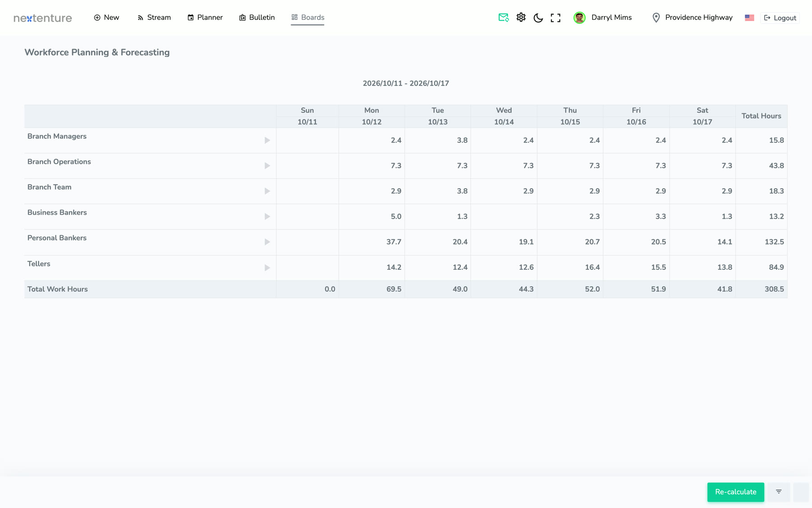Open the New menu item
The width and height of the screenshot is (812, 508).
(x=106, y=18)
